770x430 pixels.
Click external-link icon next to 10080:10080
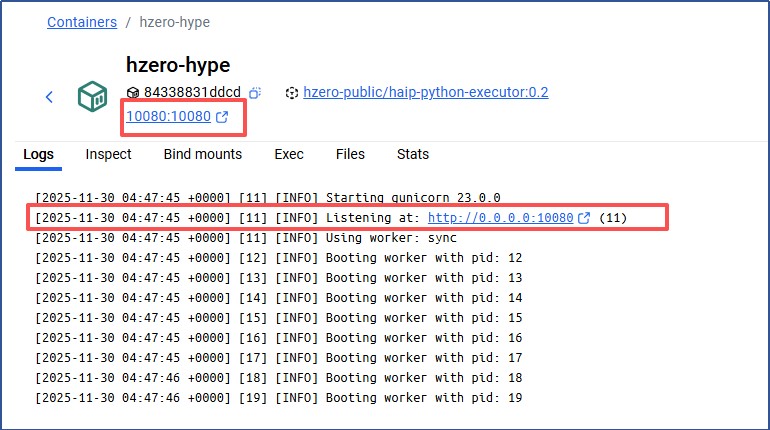pos(222,118)
